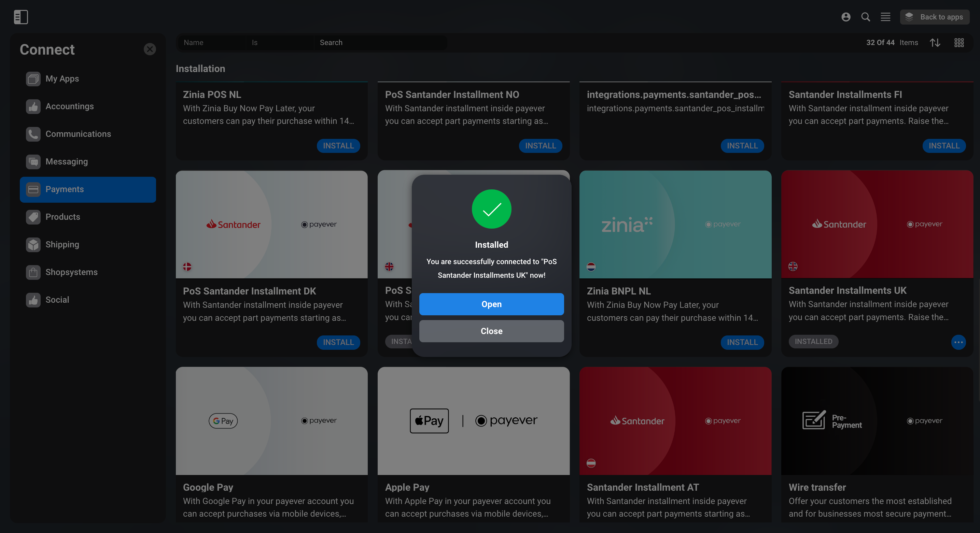Viewport: 980px width, 533px height.
Task: Open the Name filter dropdown
Action: point(211,43)
